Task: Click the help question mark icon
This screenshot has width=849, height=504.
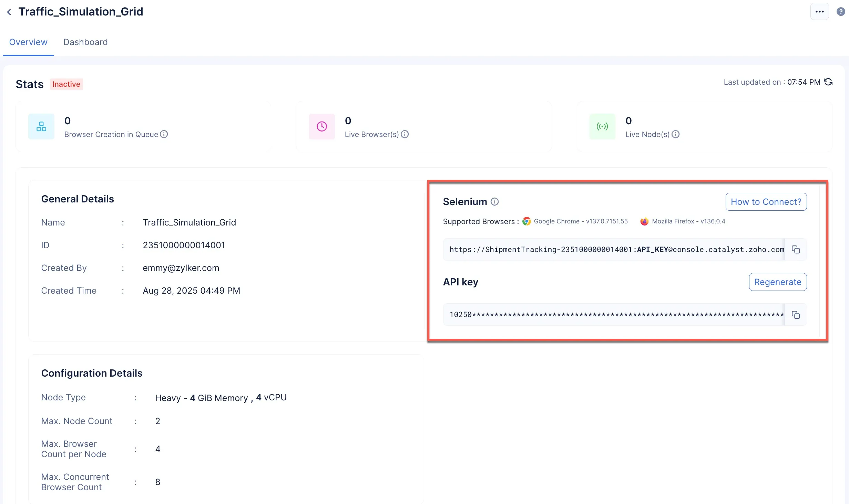Action: point(841,12)
